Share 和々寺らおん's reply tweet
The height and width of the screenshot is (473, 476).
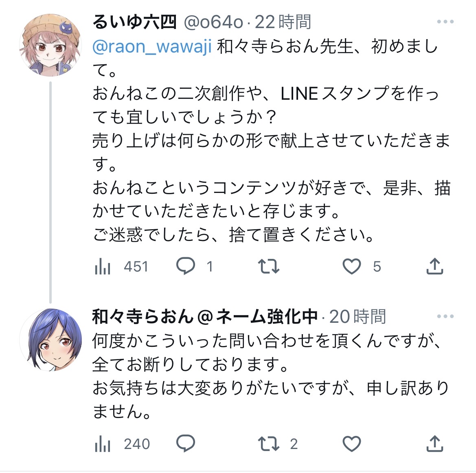(434, 444)
